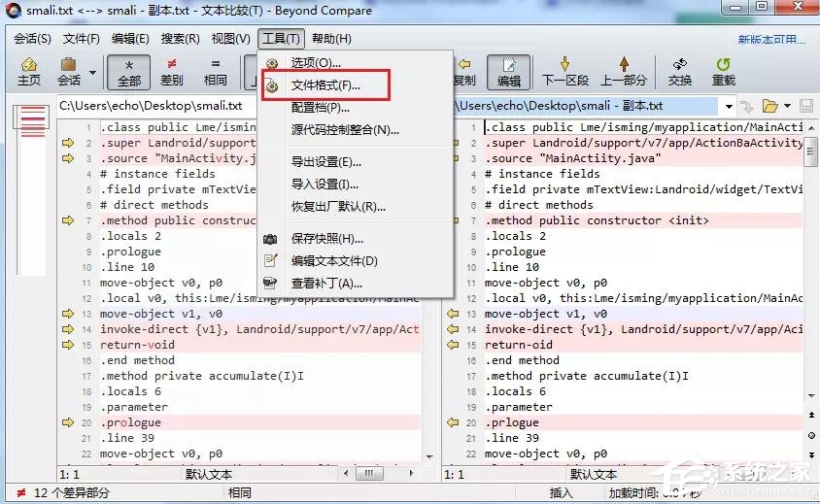
Task: Expand the Sessions toolbar dropdown arrow
Action: [92, 72]
